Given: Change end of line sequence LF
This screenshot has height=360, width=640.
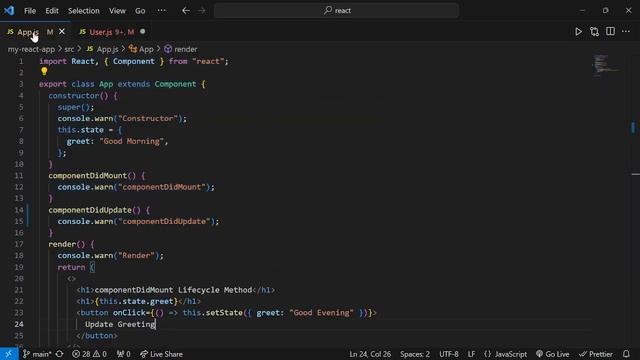Looking at the screenshot, I should pos(471,354).
